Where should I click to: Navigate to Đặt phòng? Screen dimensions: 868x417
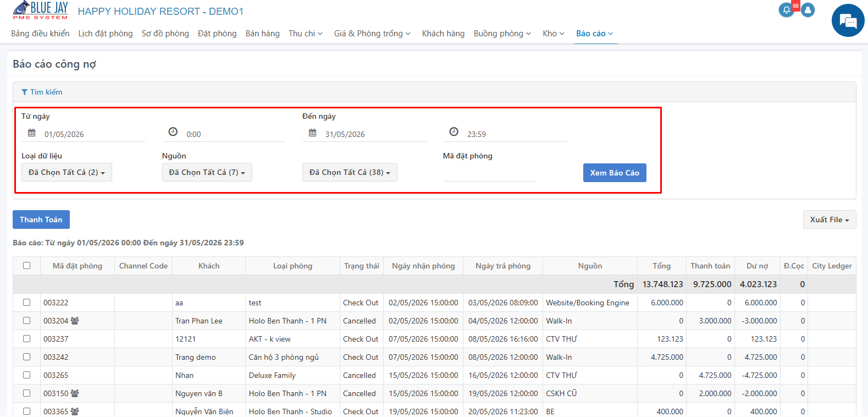pyautogui.click(x=217, y=34)
